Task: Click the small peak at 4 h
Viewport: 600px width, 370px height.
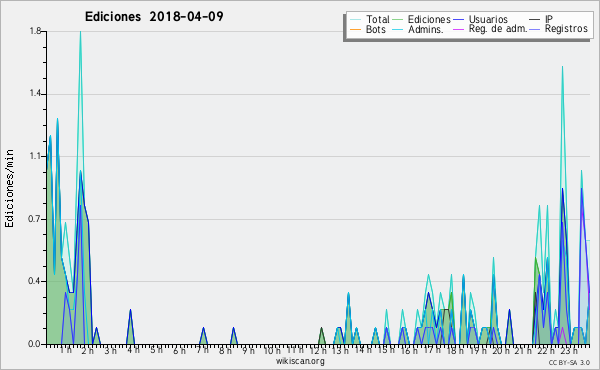Action: click(x=130, y=327)
